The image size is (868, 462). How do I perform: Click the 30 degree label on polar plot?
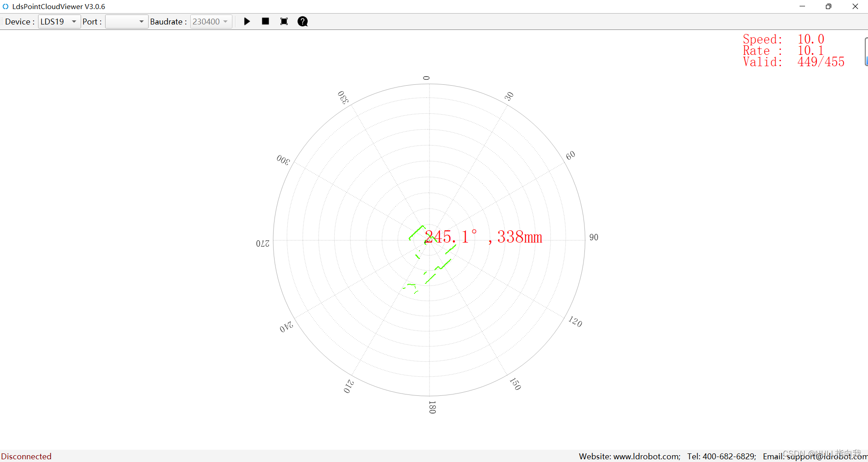tap(509, 96)
